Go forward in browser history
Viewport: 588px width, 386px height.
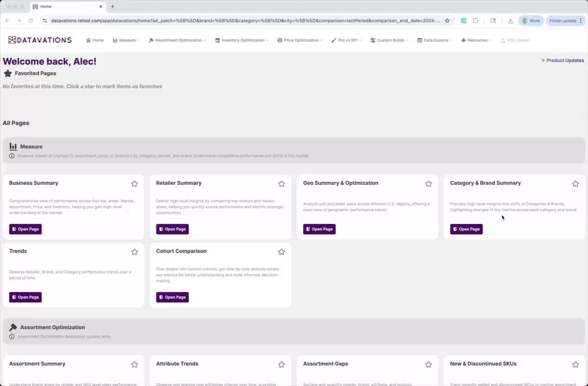[x=19, y=21]
